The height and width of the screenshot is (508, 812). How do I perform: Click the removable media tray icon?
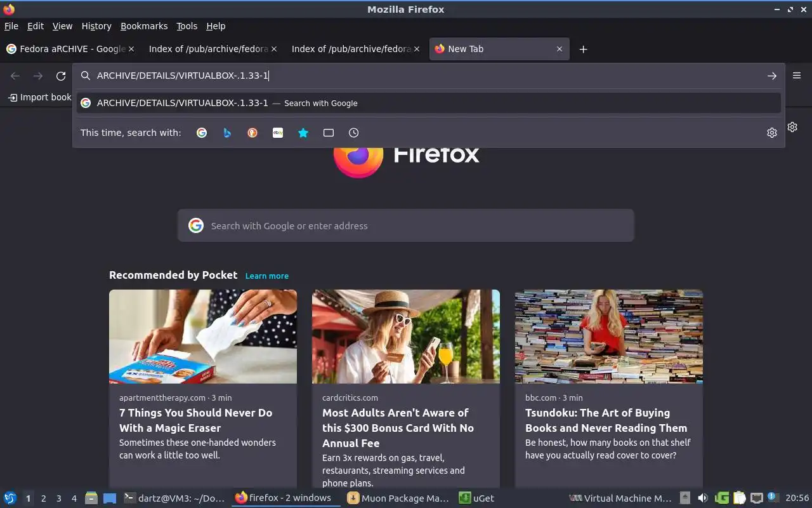(685, 498)
